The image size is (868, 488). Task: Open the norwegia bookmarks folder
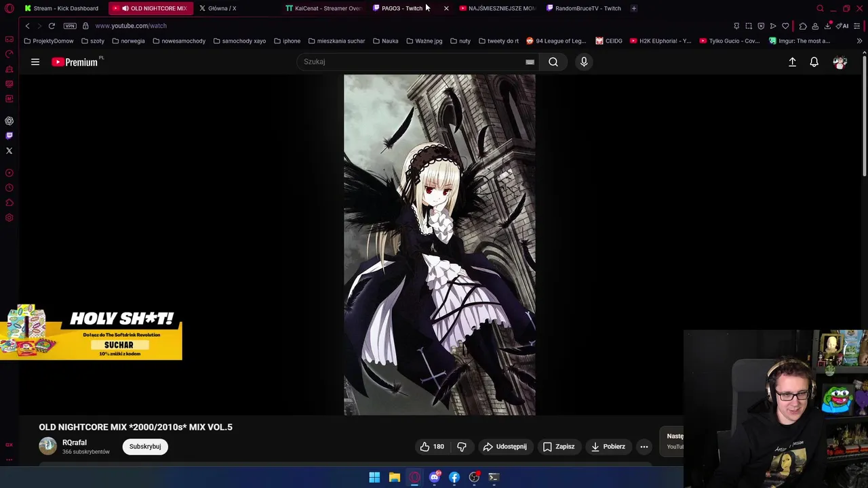pyautogui.click(x=128, y=41)
